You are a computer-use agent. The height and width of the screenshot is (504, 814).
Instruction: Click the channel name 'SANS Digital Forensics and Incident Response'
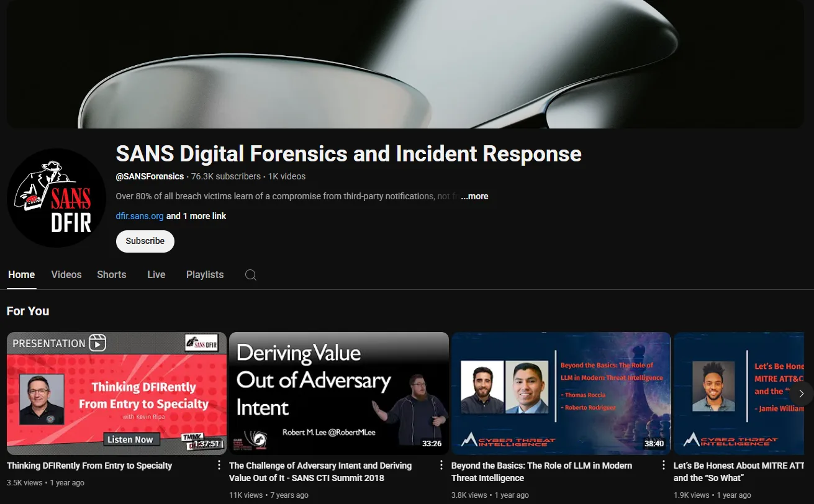pos(349,153)
